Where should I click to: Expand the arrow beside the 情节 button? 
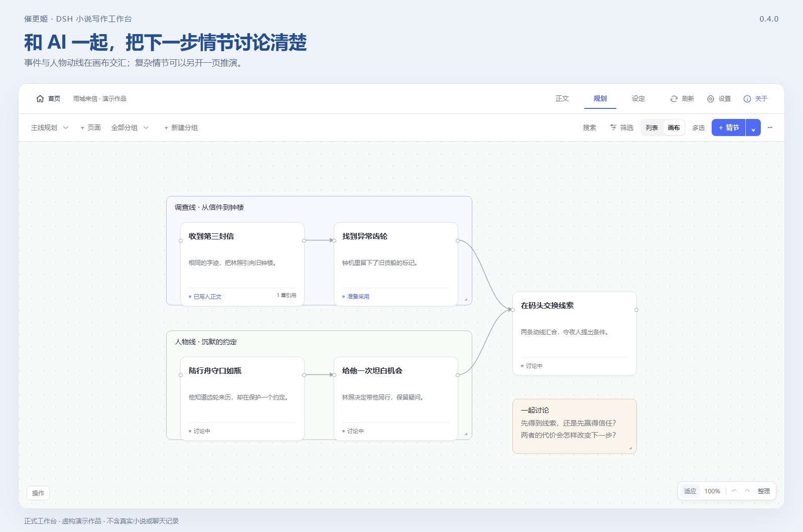tap(753, 127)
